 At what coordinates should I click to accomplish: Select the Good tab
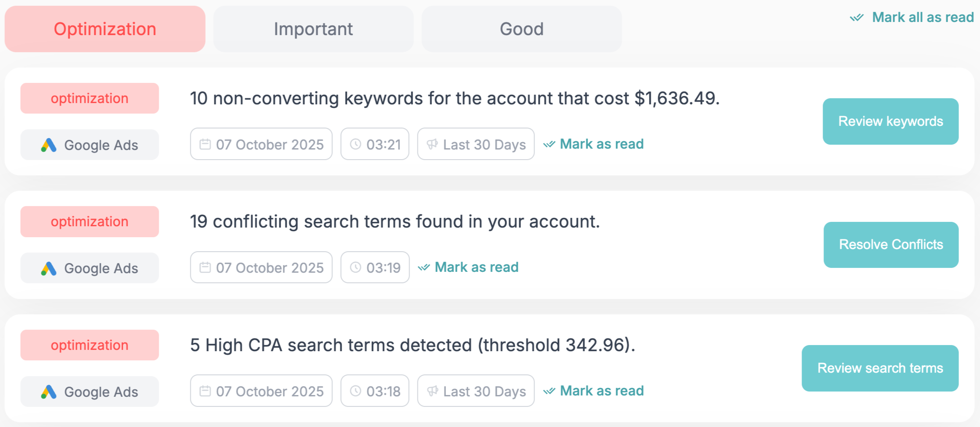click(521, 29)
